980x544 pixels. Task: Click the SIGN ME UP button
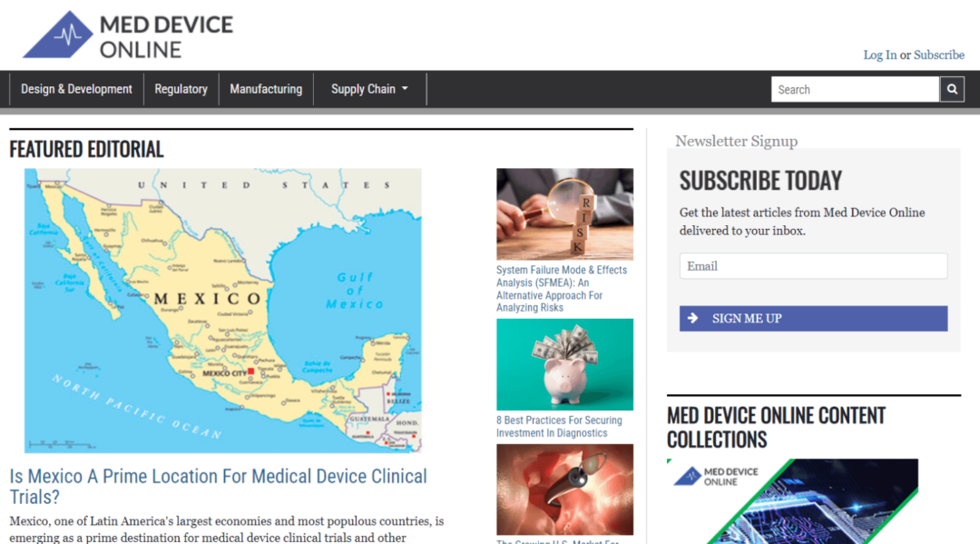(813, 318)
